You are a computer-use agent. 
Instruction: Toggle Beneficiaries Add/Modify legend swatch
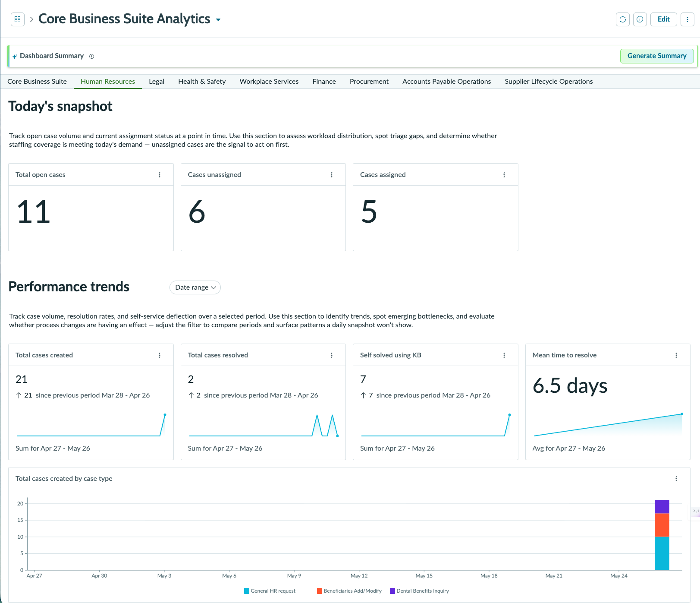(320, 591)
